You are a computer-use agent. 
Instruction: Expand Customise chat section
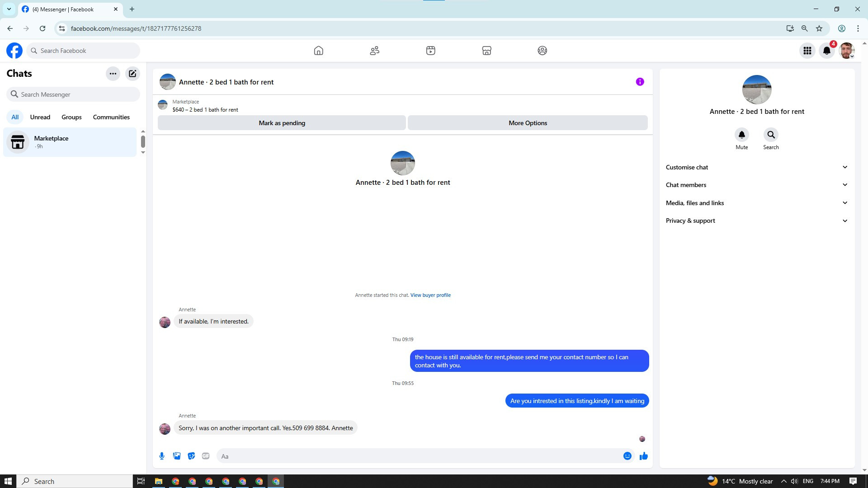coord(756,167)
